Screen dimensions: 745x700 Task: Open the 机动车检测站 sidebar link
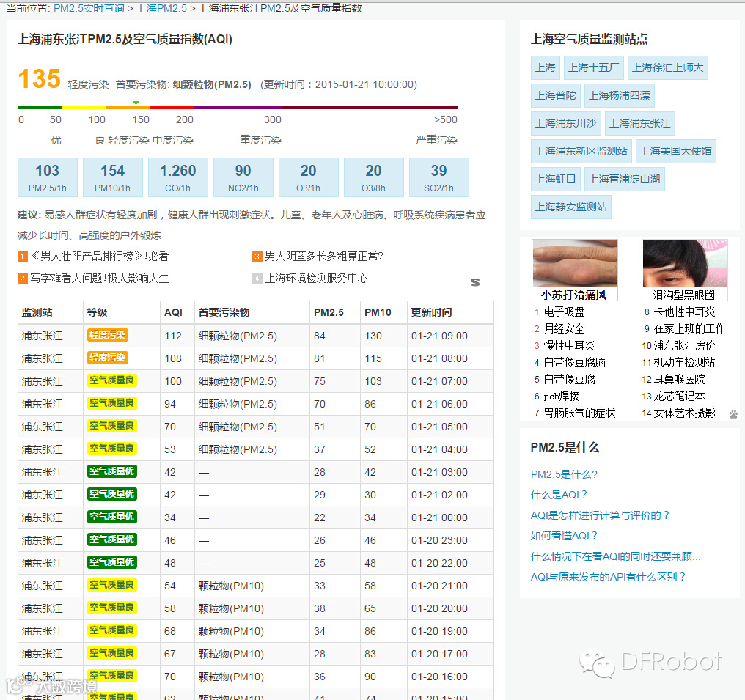click(x=684, y=363)
